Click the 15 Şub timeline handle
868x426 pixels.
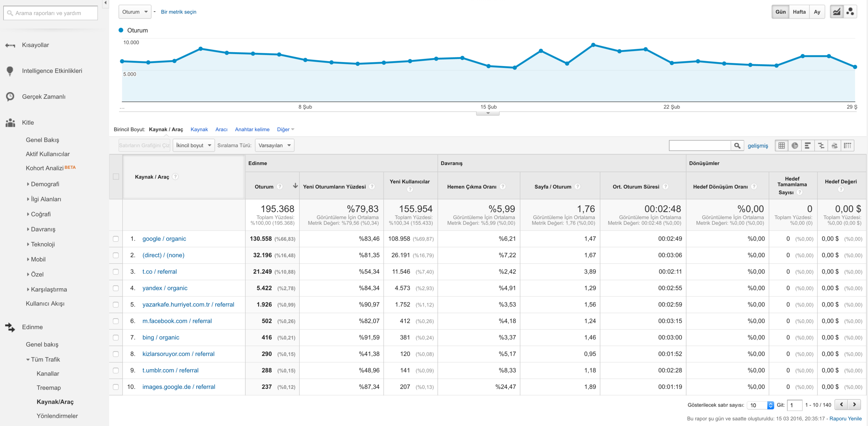488,113
